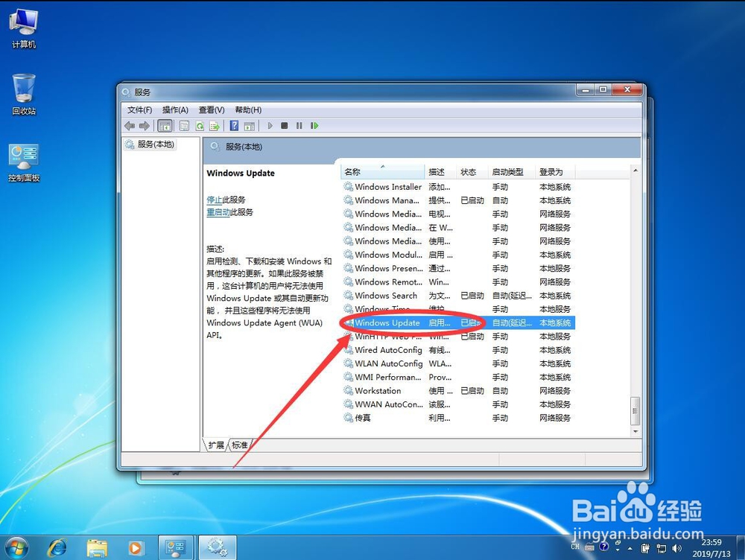This screenshot has height=560, width=745.
Task: Select the 传真 service row
Action: 458,418
